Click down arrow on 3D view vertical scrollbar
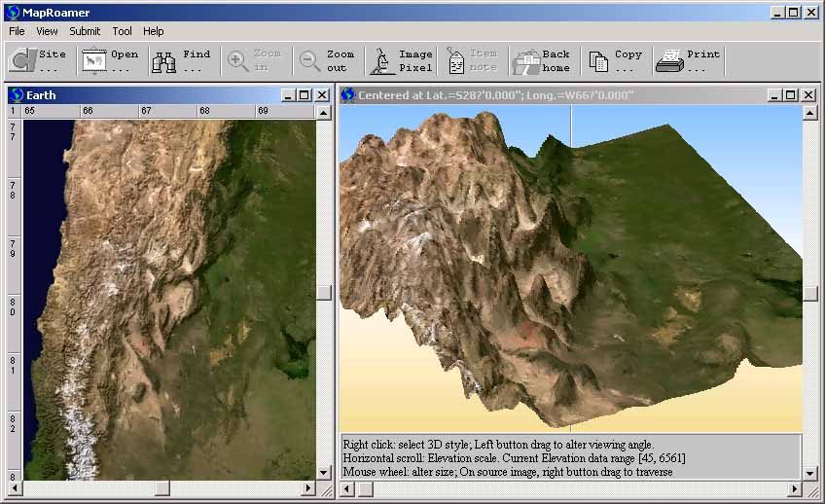825x504 pixels. point(809,473)
